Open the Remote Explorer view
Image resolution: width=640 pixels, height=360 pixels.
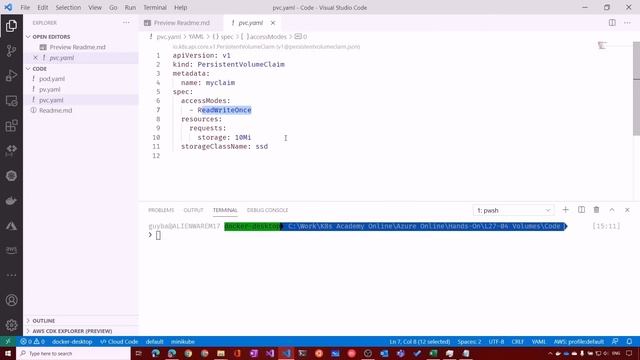click(x=11, y=101)
